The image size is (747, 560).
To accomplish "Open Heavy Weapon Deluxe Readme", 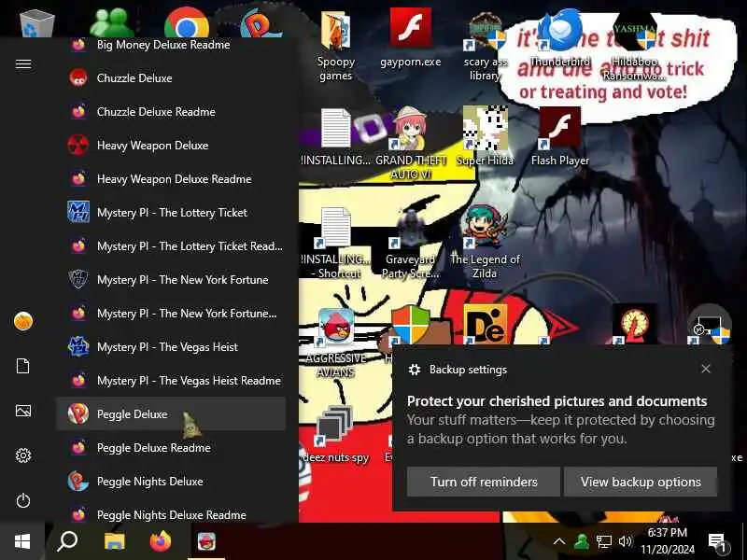I will [x=171, y=179].
